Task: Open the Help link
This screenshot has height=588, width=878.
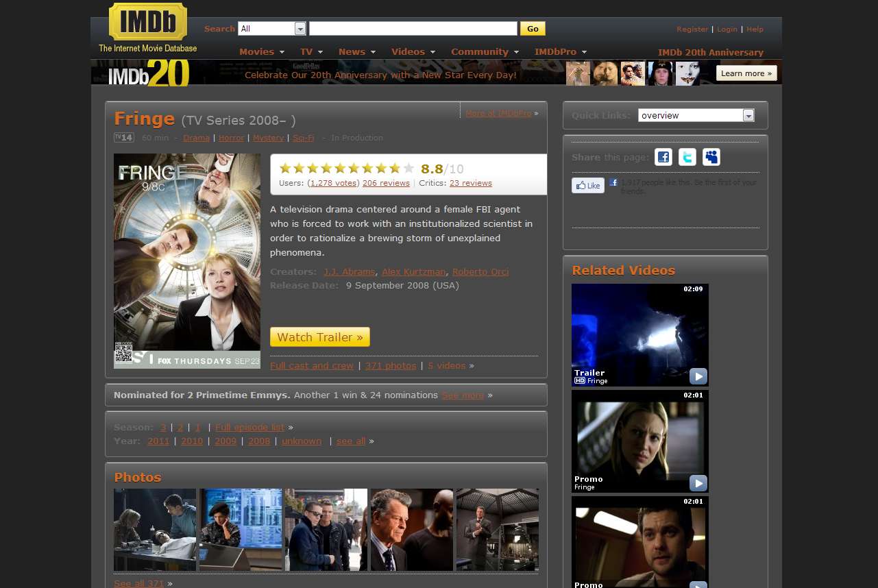Action: point(755,29)
